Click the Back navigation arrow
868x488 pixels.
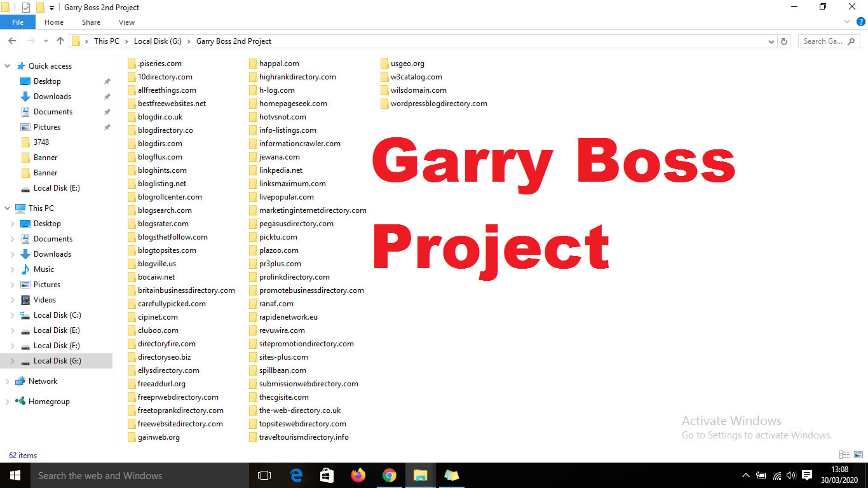point(12,41)
